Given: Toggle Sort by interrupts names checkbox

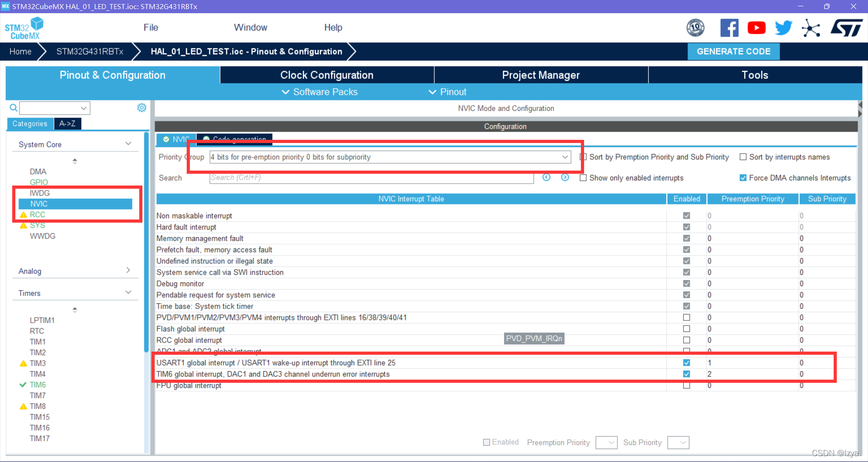Looking at the screenshot, I should pyautogui.click(x=743, y=157).
